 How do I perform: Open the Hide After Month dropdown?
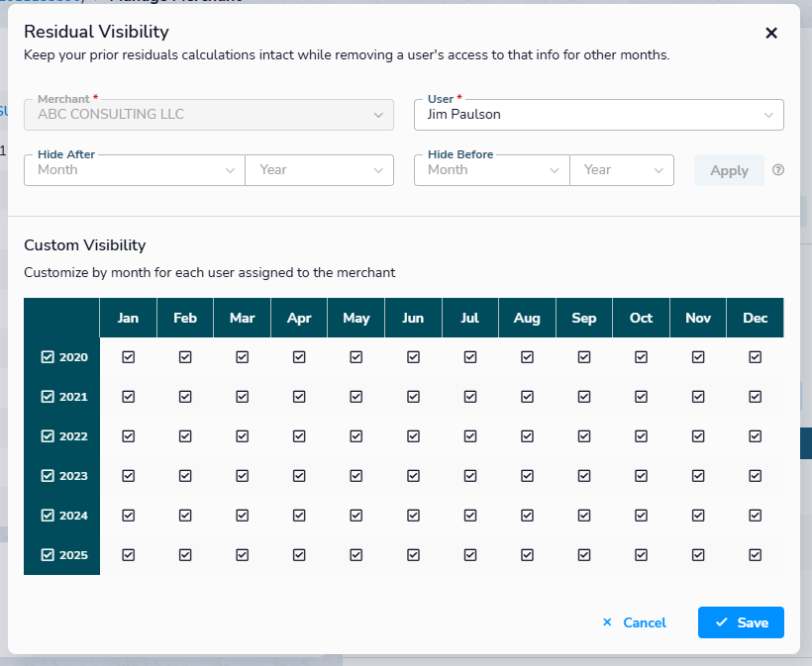tap(135, 170)
